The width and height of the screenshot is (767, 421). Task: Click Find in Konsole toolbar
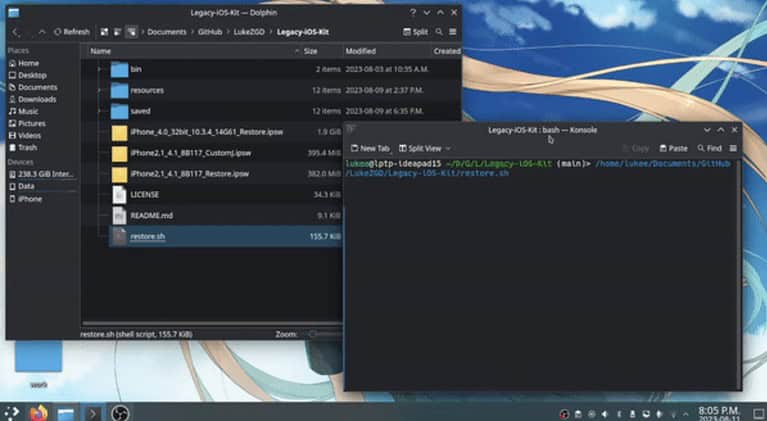coord(709,148)
